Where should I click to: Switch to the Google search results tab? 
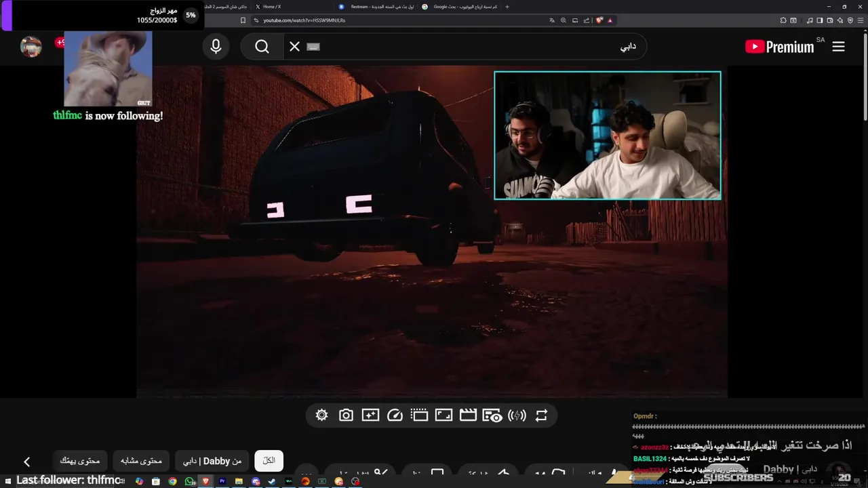click(x=461, y=7)
